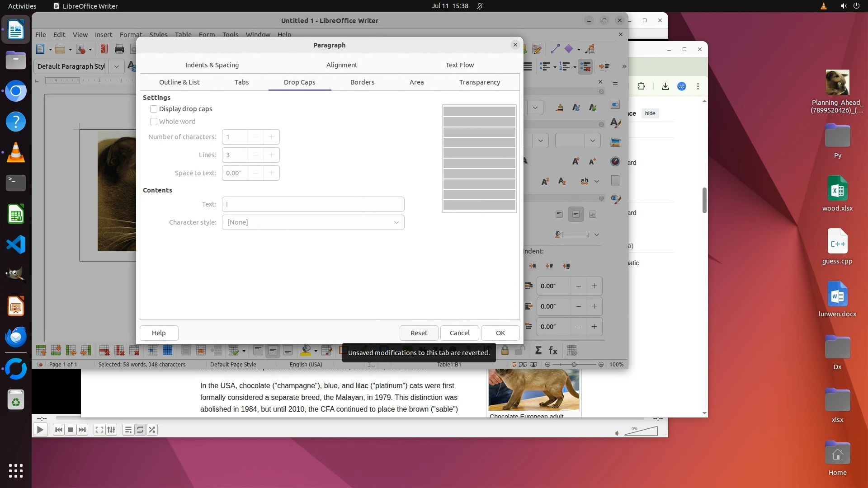868x488 pixels.
Task: Click the Sum icon in table toolbar
Action: pyautogui.click(x=538, y=351)
